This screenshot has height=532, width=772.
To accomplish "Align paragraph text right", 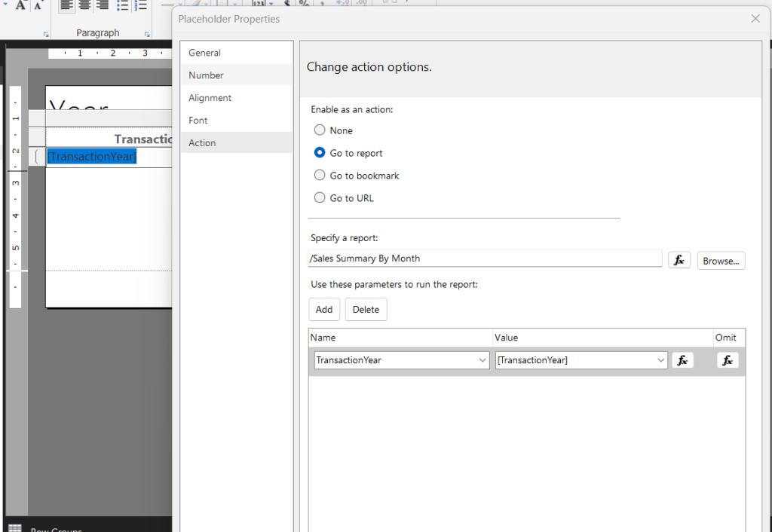I will (x=102, y=5).
